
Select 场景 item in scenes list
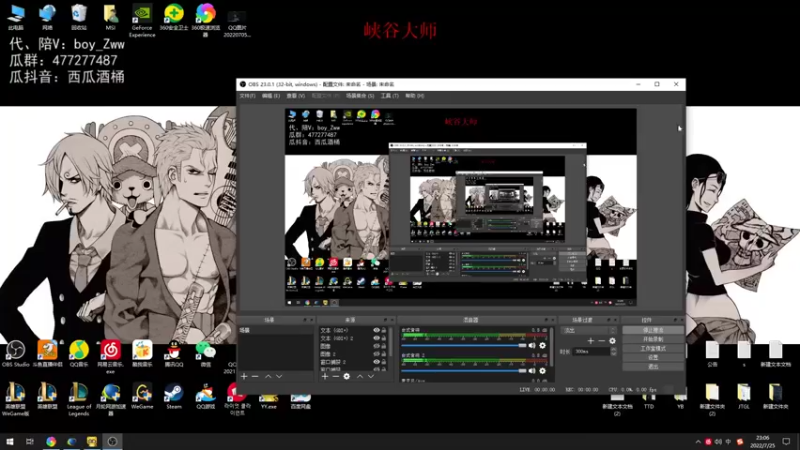[x=276, y=331]
